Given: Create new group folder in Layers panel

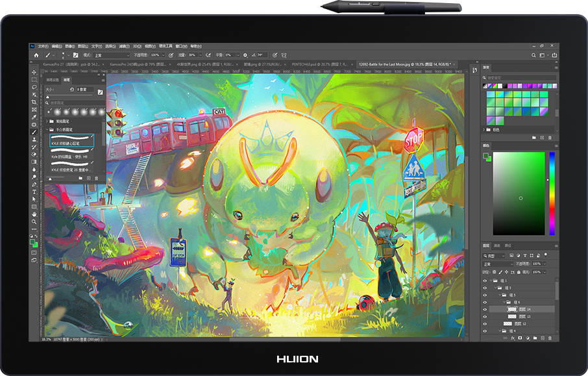Looking at the screenshot, I should click(x=535, y=338).
